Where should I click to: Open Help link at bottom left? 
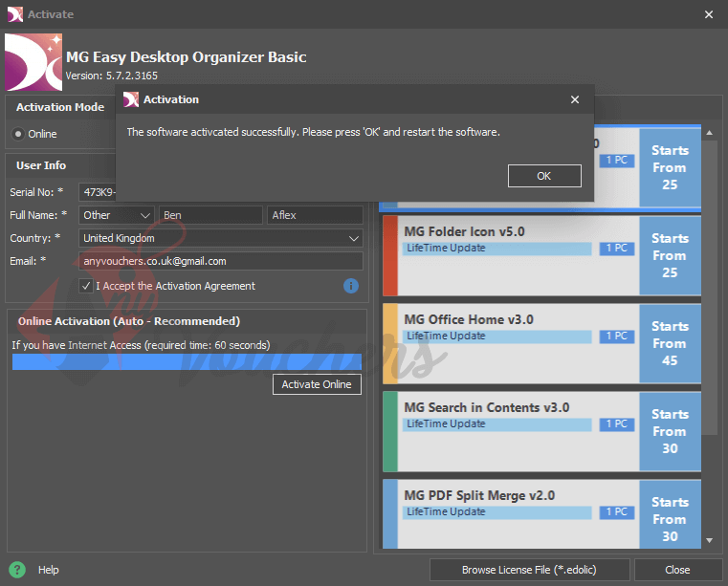[x=48, y=570]
